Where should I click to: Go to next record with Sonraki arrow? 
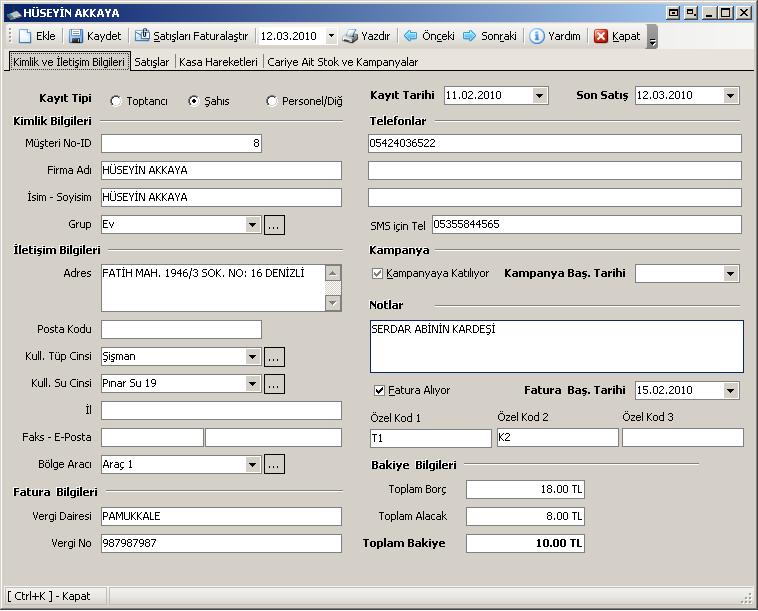470,36
